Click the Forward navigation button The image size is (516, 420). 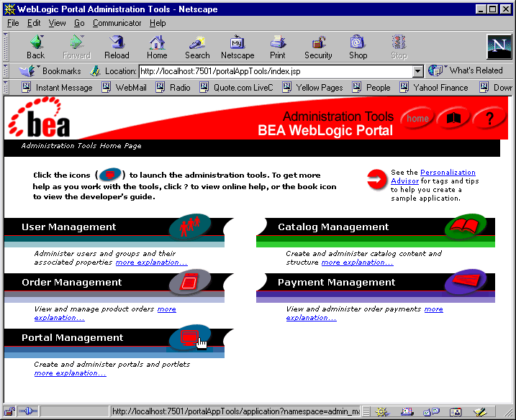tap(76, 47)
